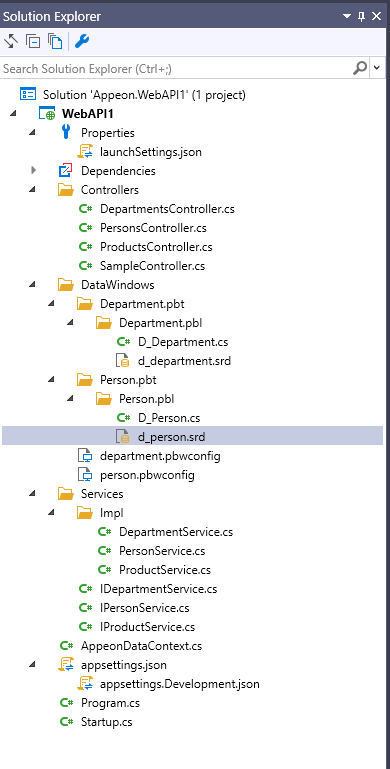Click the Sync with Active Document icon
390x769 pixels.
tap(10, 41)
